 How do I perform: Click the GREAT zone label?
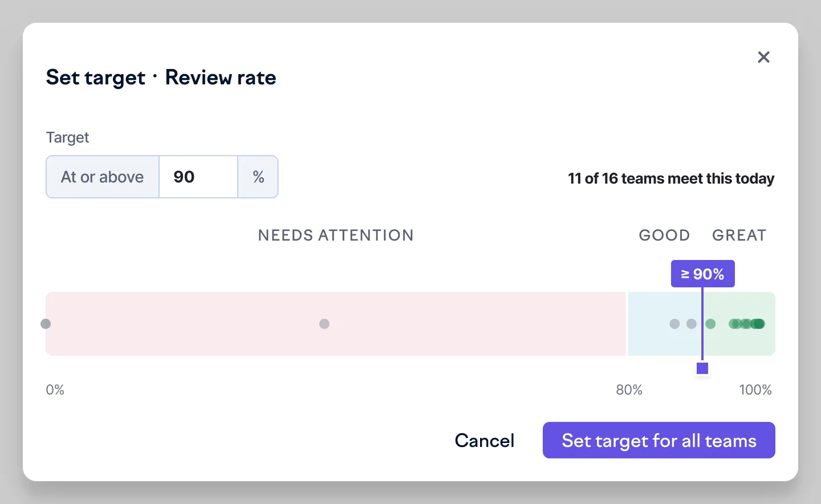pyautogui.click(x=739, y=235)
